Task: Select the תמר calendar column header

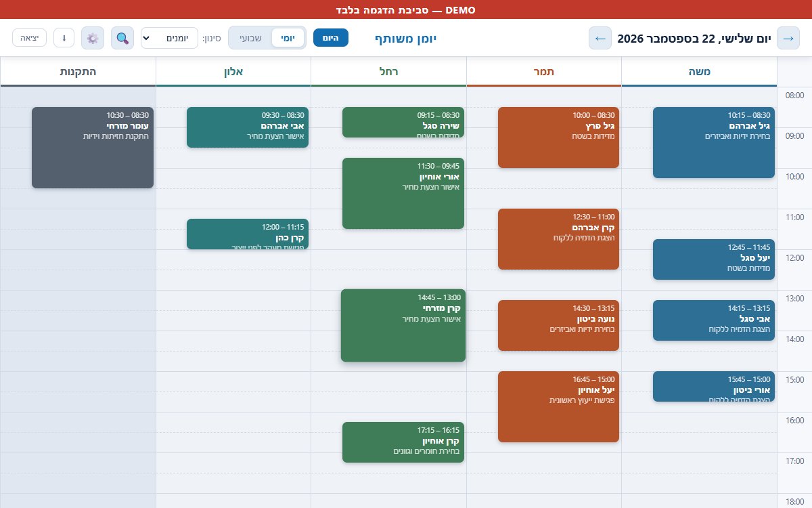Action: (544, 72)
